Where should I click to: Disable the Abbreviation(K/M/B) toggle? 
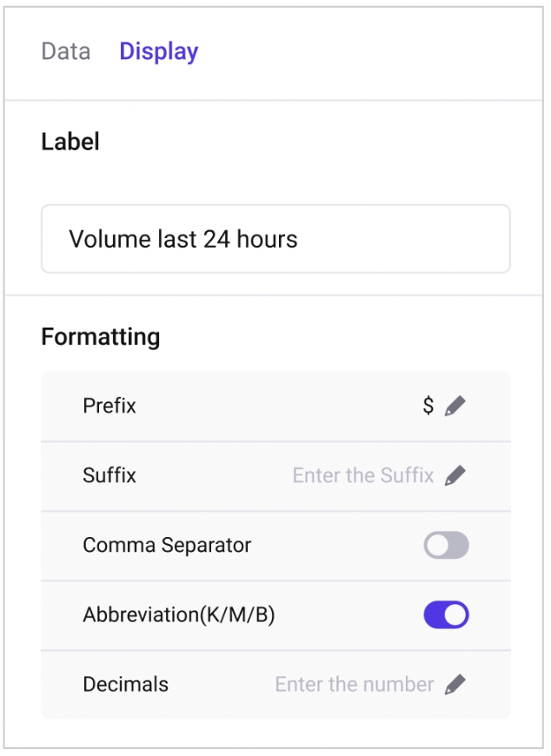446,614
